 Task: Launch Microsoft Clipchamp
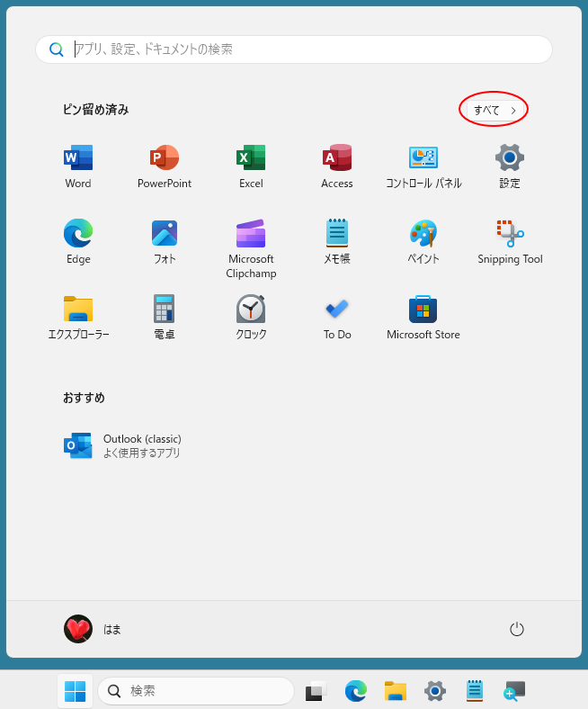tap(251, 248)
